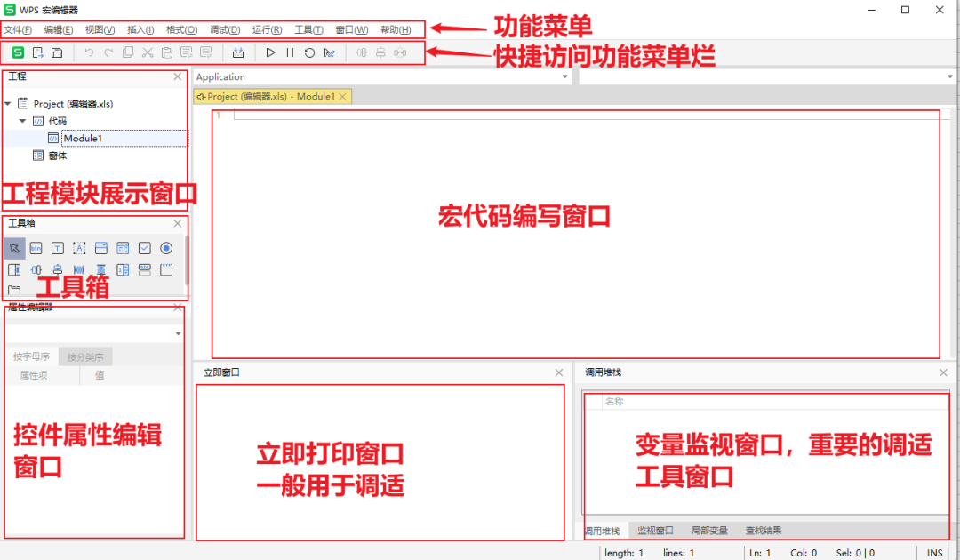Select the OptionButton control in the toolbox
The width and height of the screenshot is (960, 560).
pyautogui.click(x=165, y=248)
